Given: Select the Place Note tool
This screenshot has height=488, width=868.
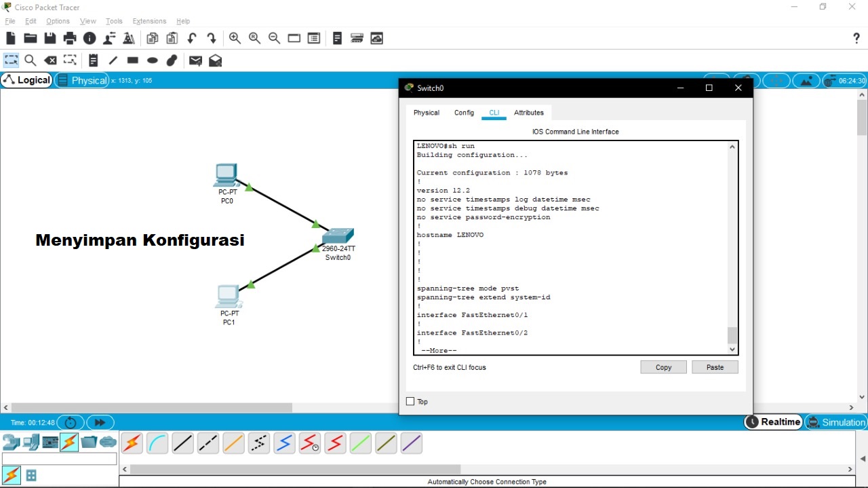Looking at the screenshot, I should click(x=93, y=60).
